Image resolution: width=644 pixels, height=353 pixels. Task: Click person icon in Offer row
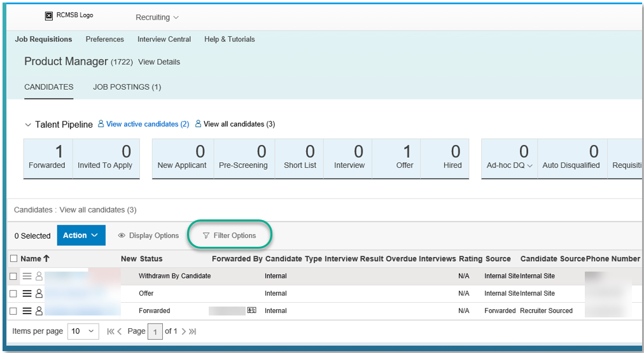pos(39,293)
